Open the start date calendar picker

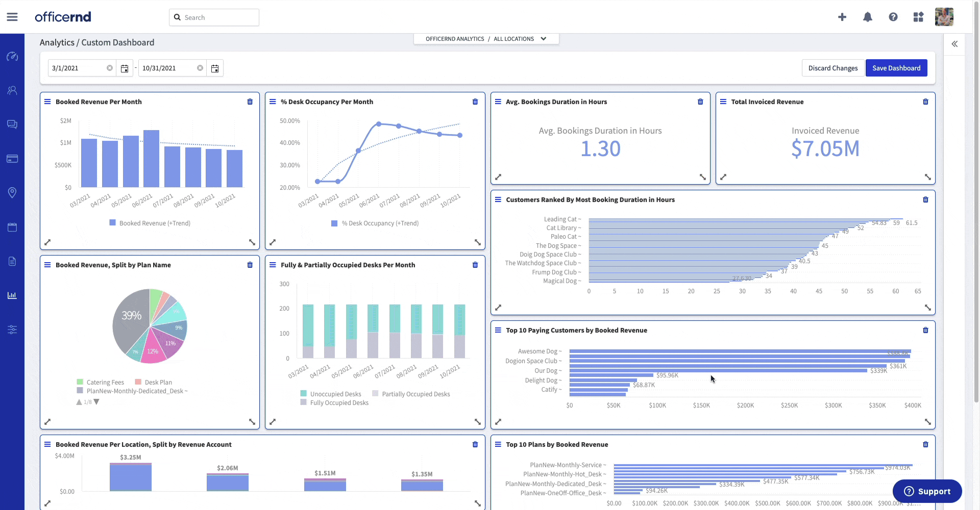124,68
